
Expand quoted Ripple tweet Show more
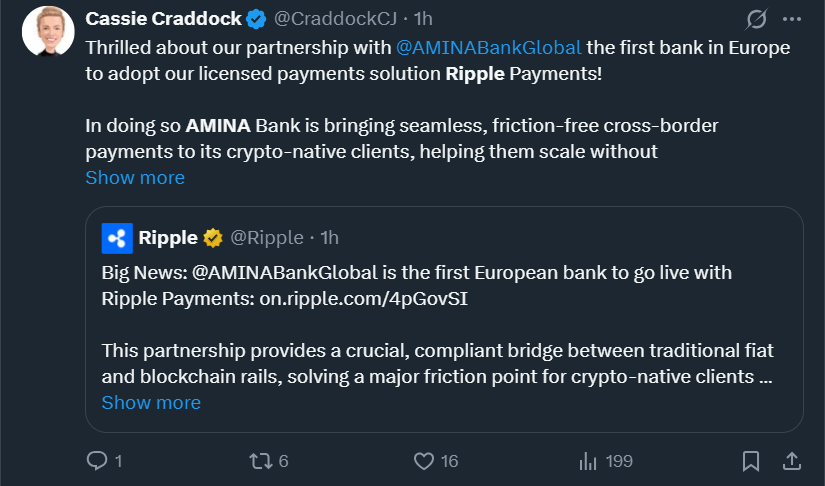click(x=151, y=403)
